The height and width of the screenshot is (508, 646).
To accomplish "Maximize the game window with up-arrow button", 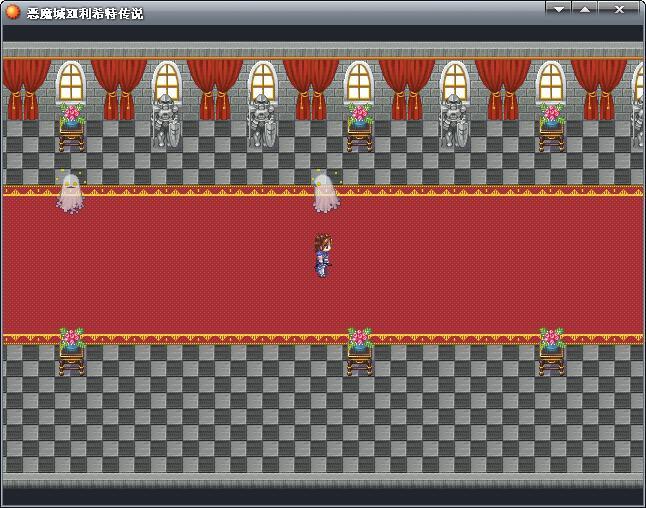I will (x=585, y=9).
